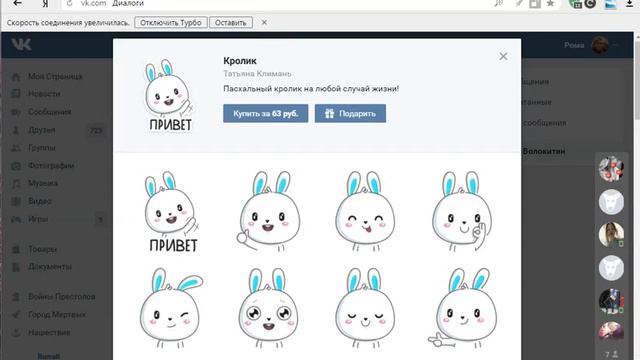Click Отключить Турбо button

171,22
